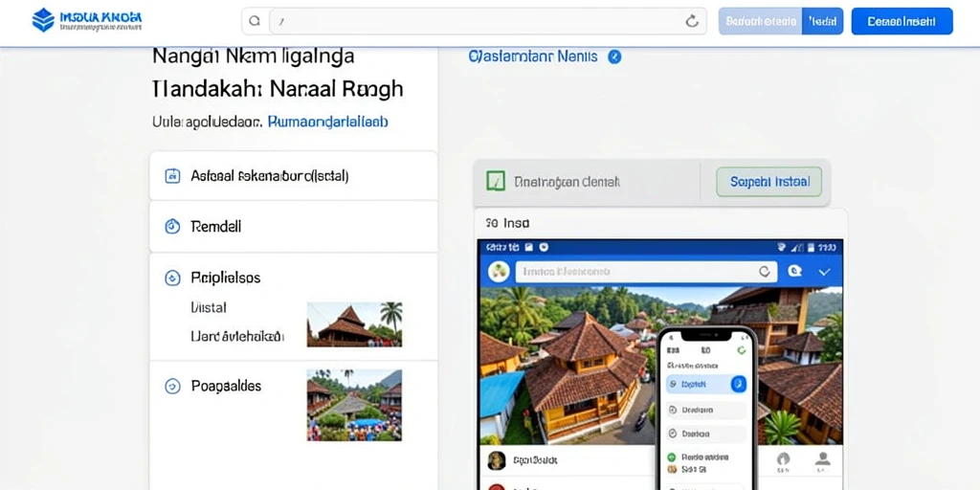Screen dimensions: 980x490
Task: Click the magnifier icon in the top search bar
Action: click(x=255, y=21)
